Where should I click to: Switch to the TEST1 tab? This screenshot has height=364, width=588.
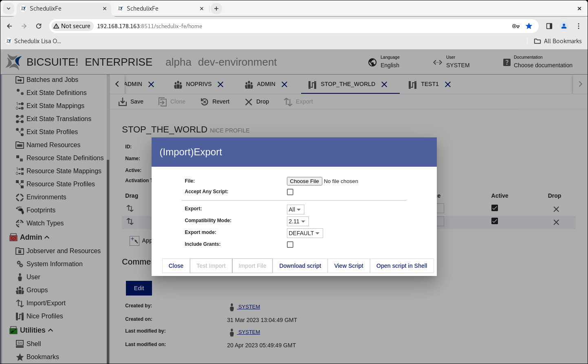[x=429, y=84]
